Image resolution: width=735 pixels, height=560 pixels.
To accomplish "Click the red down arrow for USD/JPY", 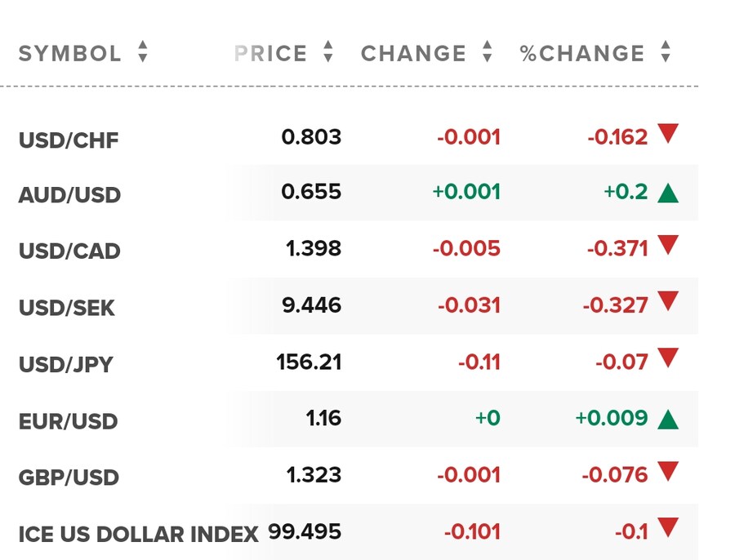I will pos(668,358).
